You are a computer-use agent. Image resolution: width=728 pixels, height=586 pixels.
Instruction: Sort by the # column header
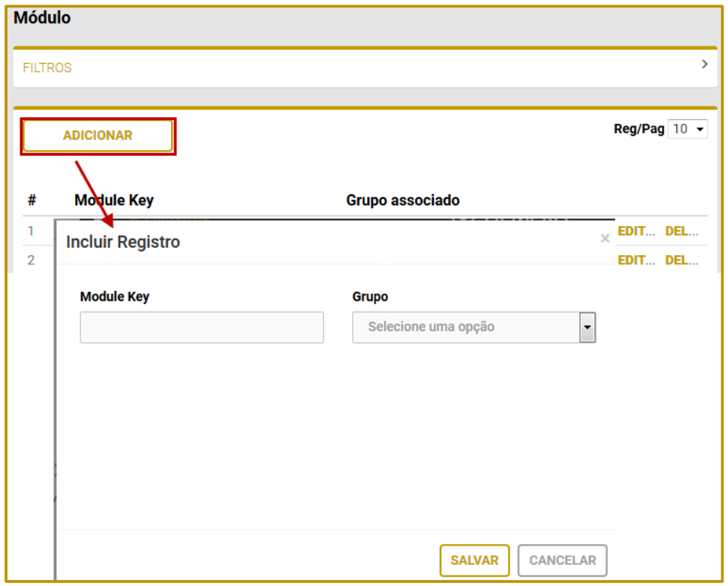click(x=32, y=200)
